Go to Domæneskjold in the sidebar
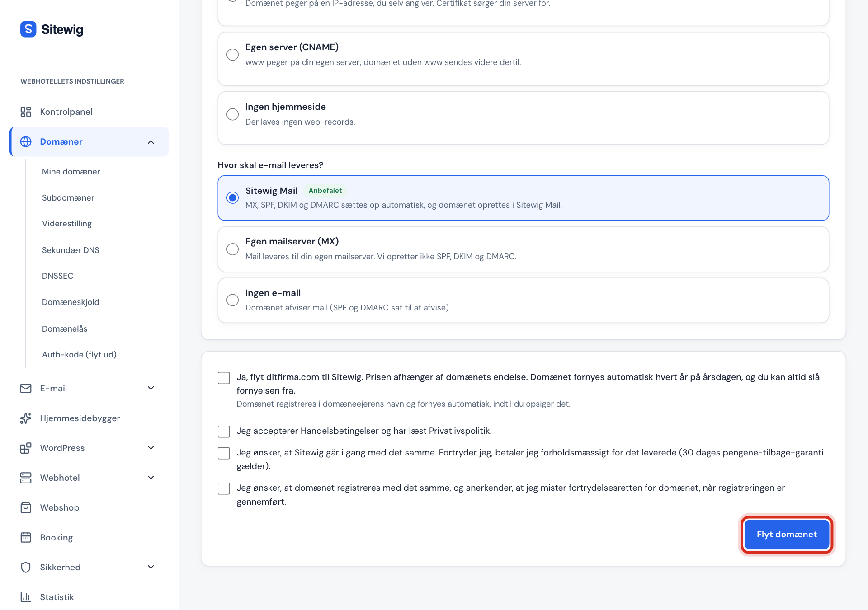 click(x=71, y=302)
